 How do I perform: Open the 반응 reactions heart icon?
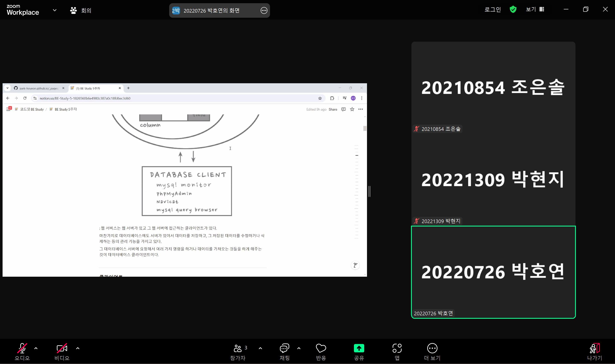pos(321,351)
